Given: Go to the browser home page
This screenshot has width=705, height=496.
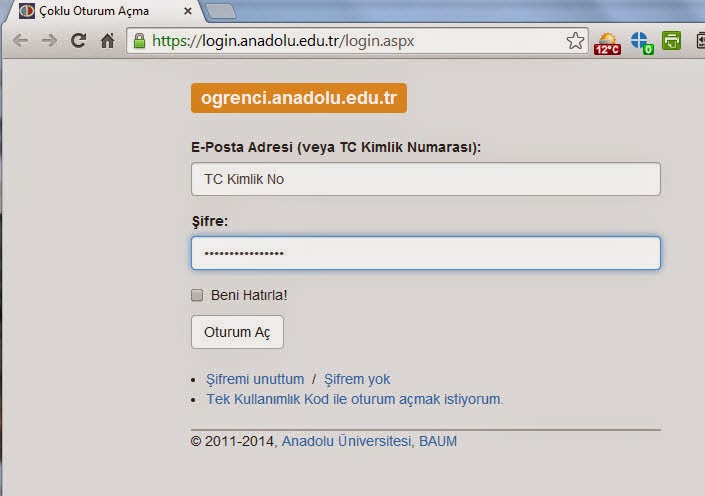Looking at the screenshot, I should 107,41.
